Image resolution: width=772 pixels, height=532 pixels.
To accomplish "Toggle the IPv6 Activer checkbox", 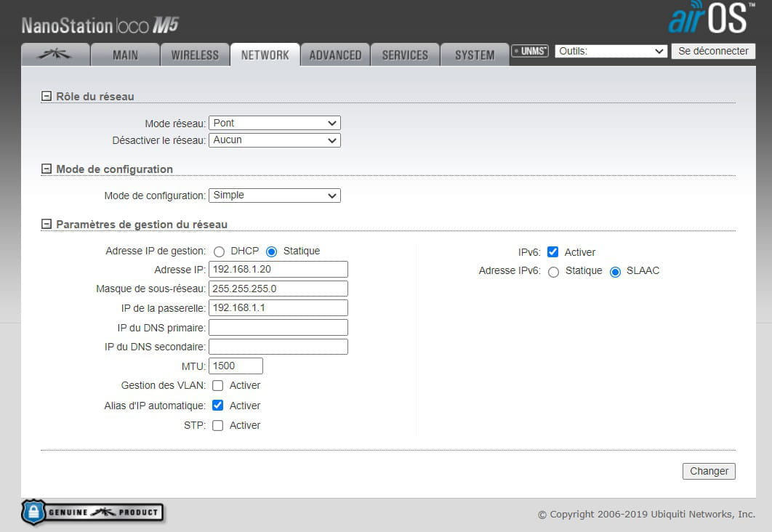I will 553,252.
